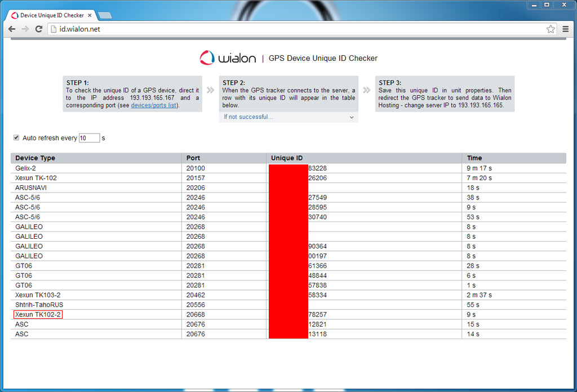Bookmark this page with the star icon

(551, 29)
